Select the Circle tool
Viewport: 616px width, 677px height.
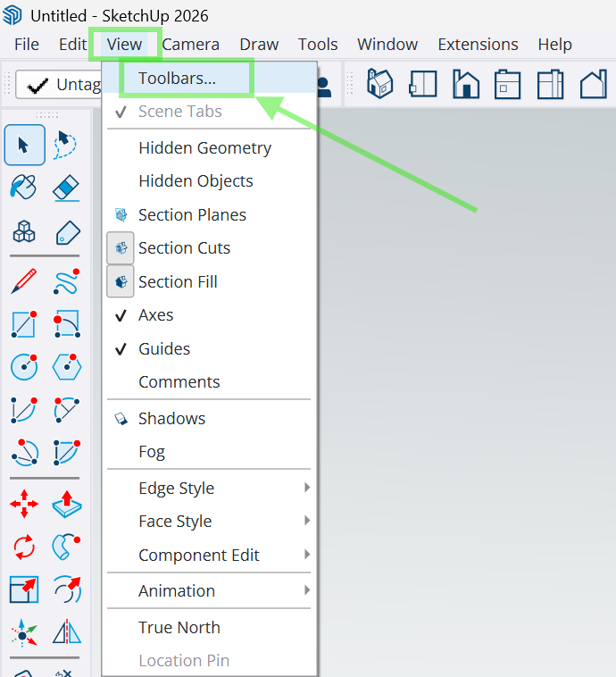click(x=24, y=367)
